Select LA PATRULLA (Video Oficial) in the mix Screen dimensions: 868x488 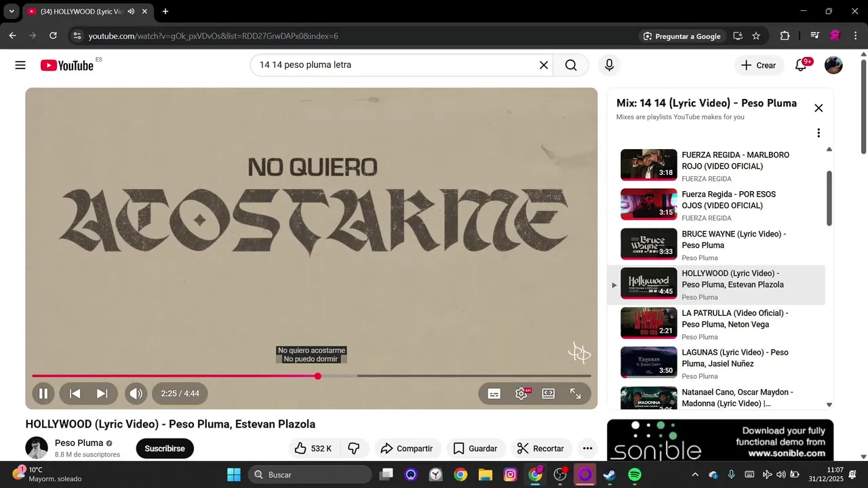coord(716,324)
